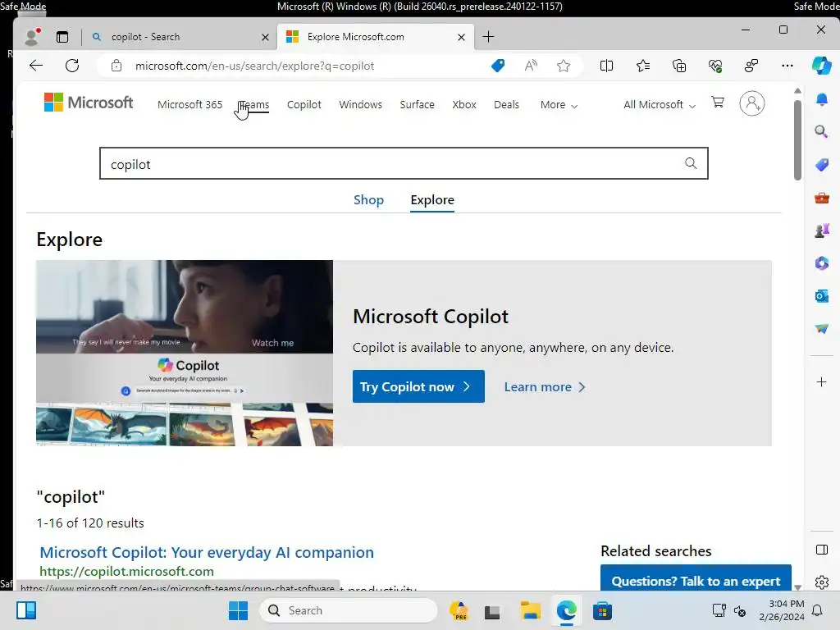Open Microsoft Copilot: Your everyday AI companion

(x=207, y=552)
